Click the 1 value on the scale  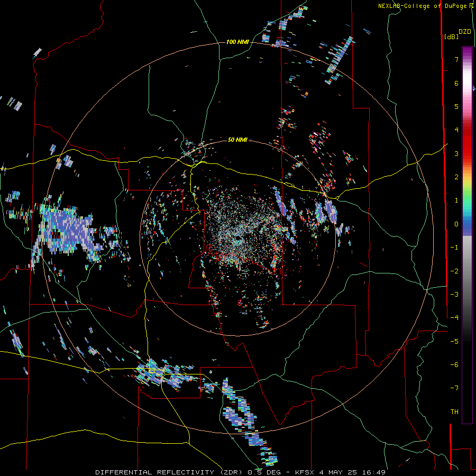pos(456,200)
